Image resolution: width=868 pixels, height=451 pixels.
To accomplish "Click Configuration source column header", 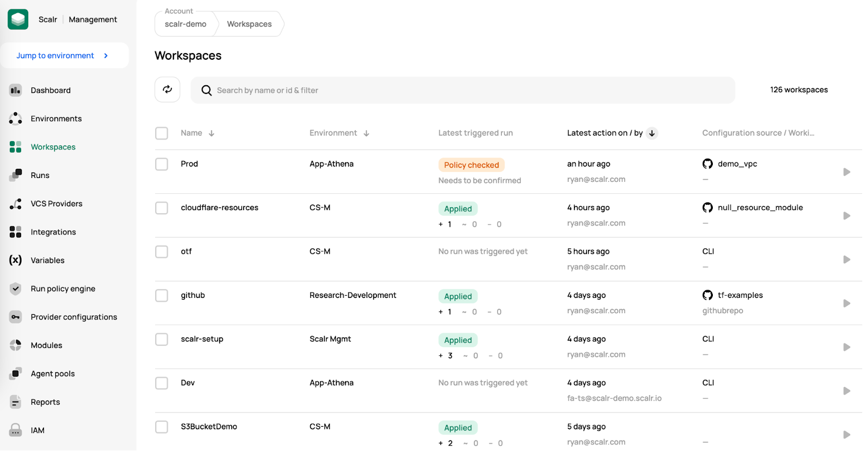I will point(758,133).
